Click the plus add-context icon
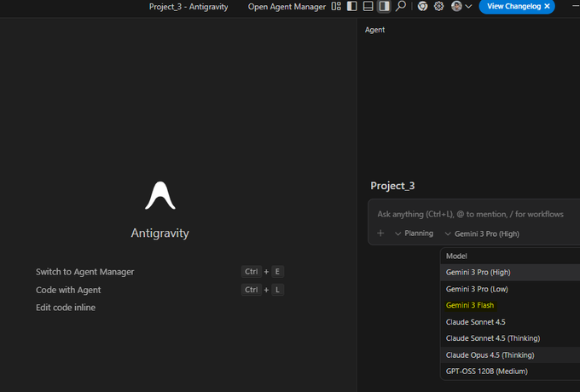The image size is (580, 392). point(380,233)
